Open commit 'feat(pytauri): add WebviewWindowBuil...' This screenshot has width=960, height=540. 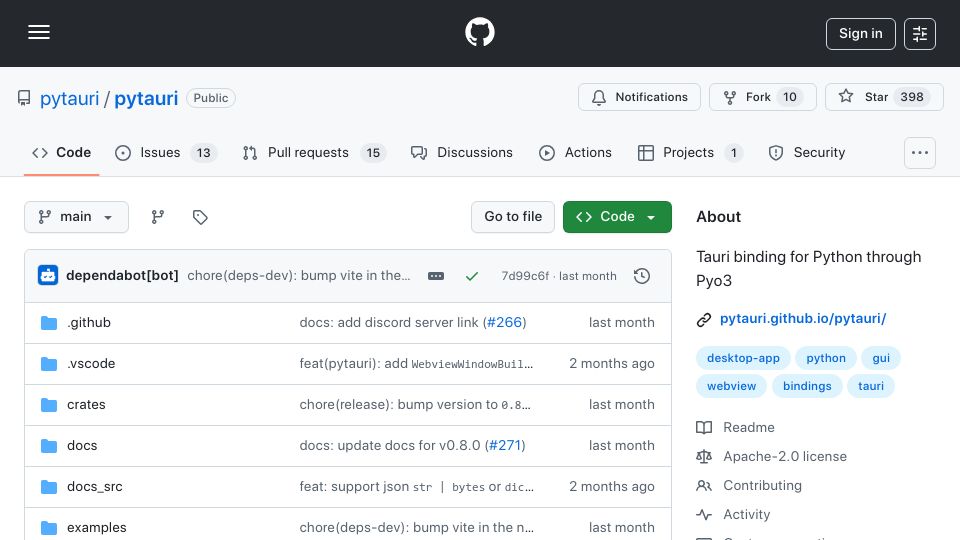click(416, 364)
